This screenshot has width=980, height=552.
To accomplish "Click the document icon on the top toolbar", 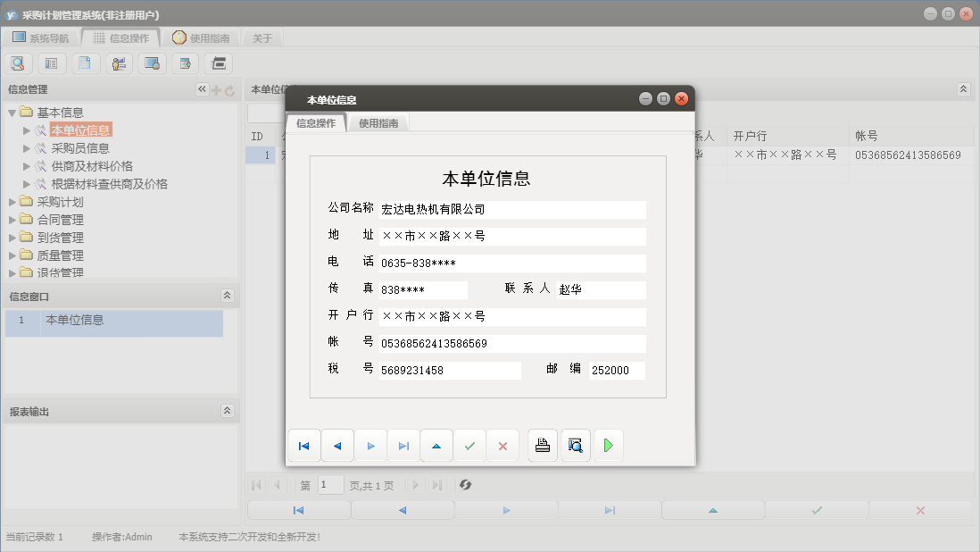I will point(85,63).
